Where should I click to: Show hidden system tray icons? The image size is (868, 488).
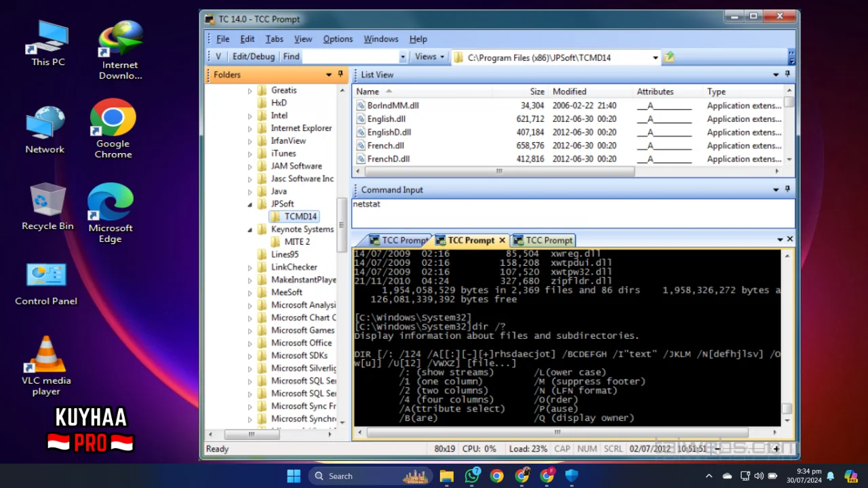709,476
